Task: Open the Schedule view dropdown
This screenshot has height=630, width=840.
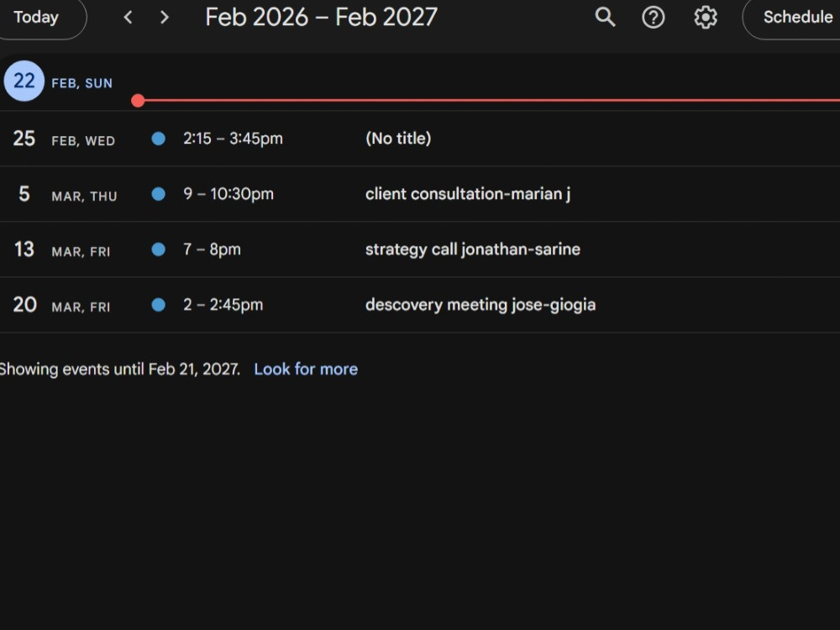Action: 793,17
